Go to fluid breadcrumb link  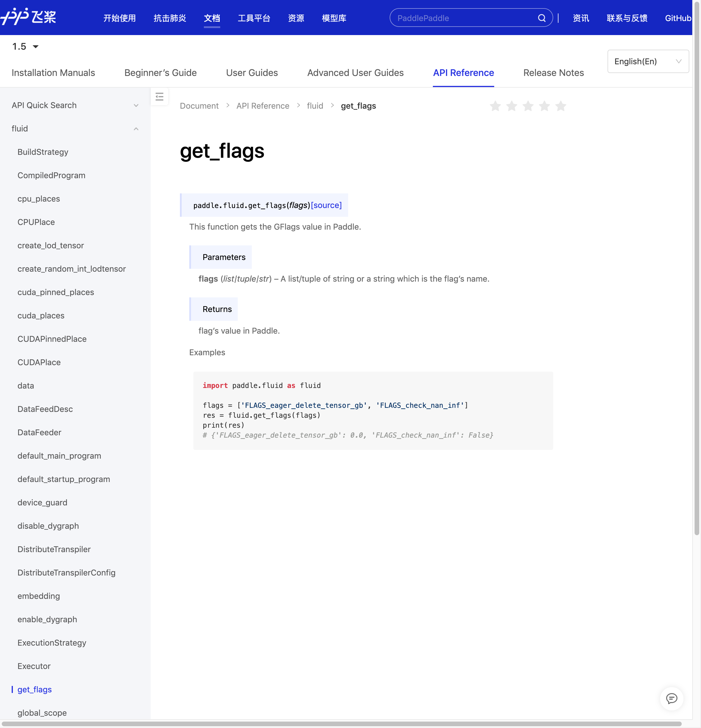[x=315, y=106]
